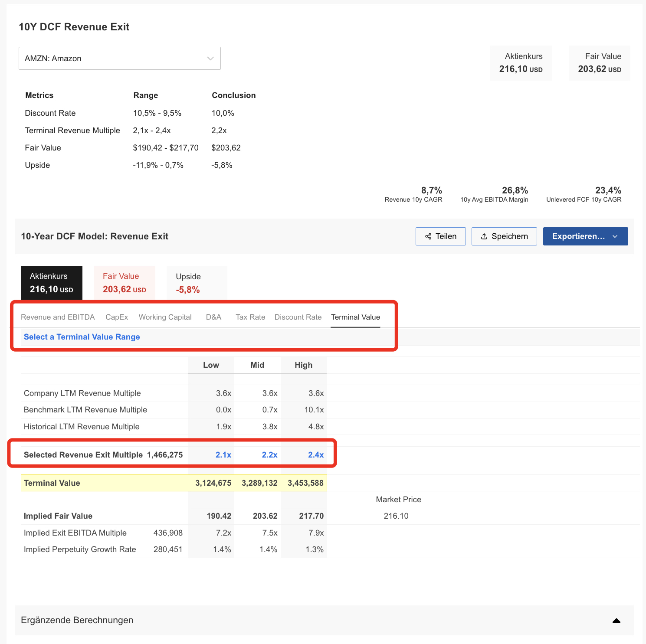
Task: Edit the high exit multiple 2.4x
Action: point(316,455)
